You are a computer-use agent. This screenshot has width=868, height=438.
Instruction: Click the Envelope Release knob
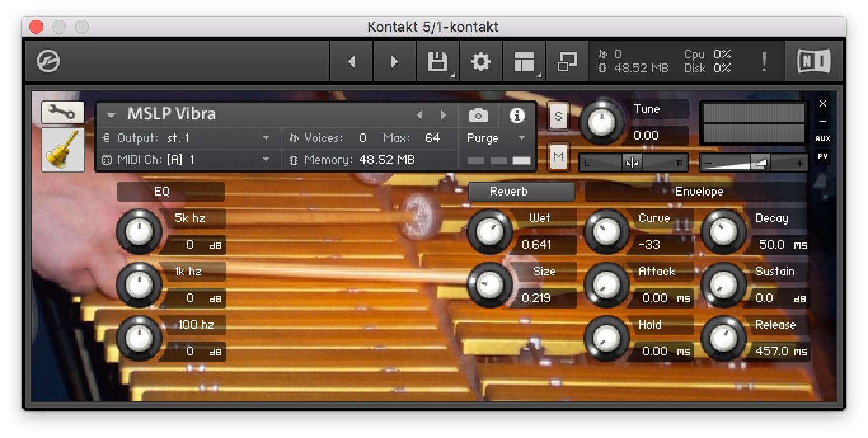click(x=723, y=338)
